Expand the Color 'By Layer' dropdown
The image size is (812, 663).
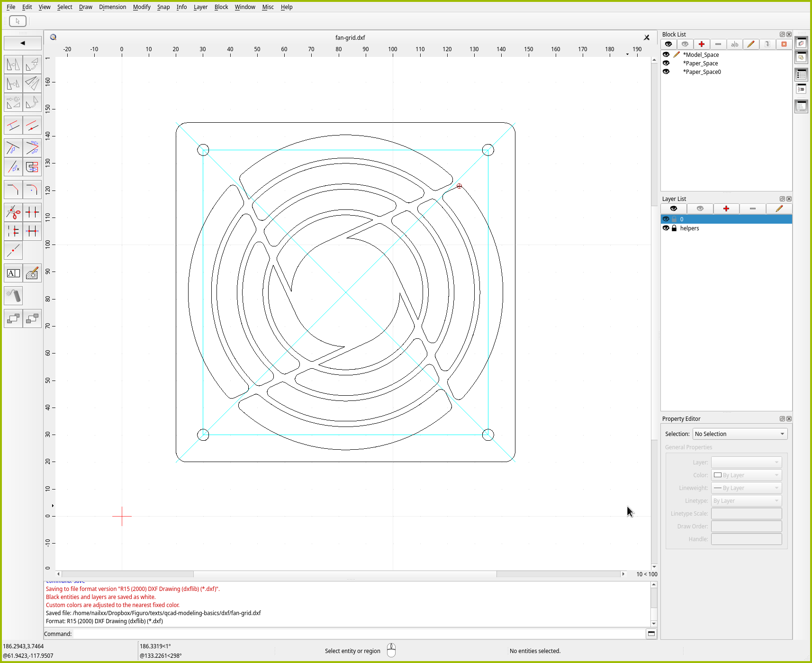tap(746, 475)
